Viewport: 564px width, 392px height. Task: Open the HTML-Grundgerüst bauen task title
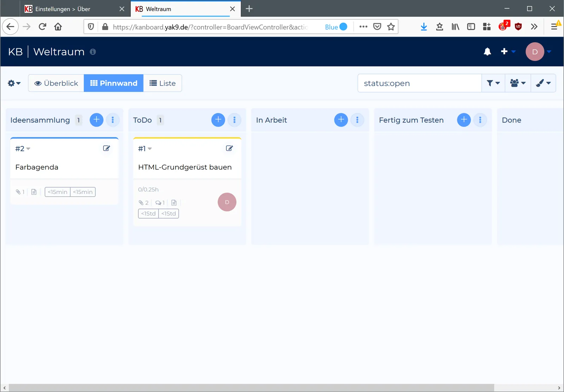coord(185,167)
